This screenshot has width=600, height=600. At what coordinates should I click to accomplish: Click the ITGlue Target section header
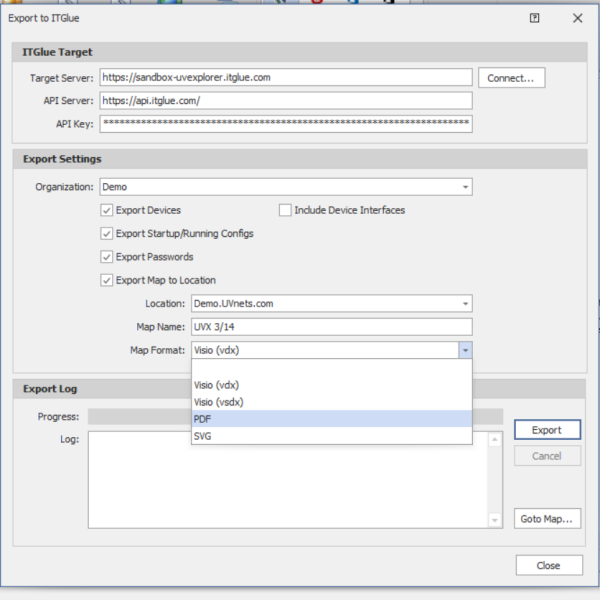click(x=300, y=52)
